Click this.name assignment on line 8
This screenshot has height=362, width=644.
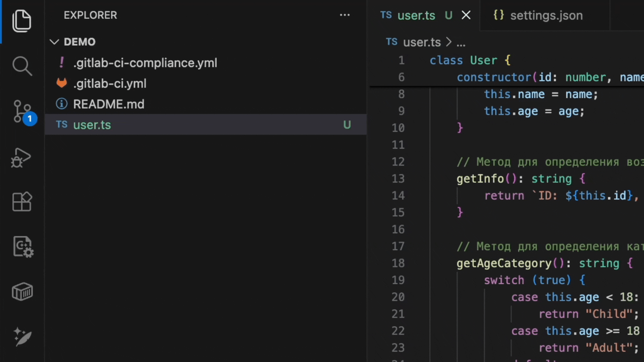(x=541, y=95)
